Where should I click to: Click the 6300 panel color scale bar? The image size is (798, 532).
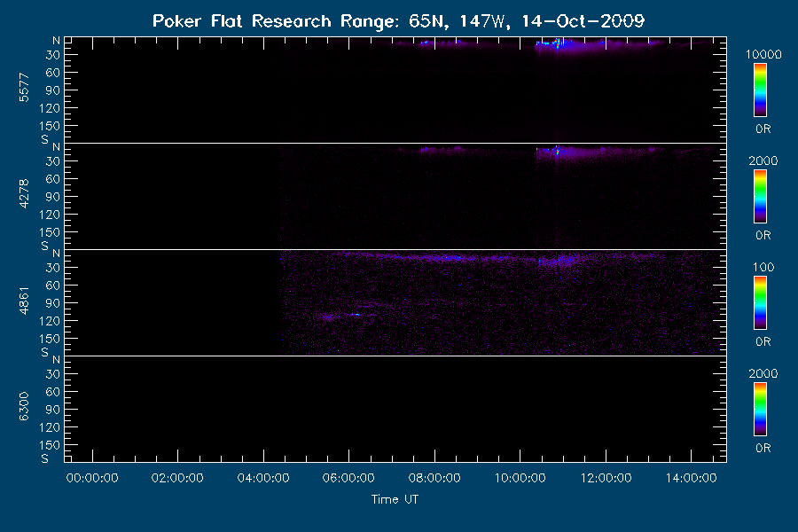pos(760,410)
